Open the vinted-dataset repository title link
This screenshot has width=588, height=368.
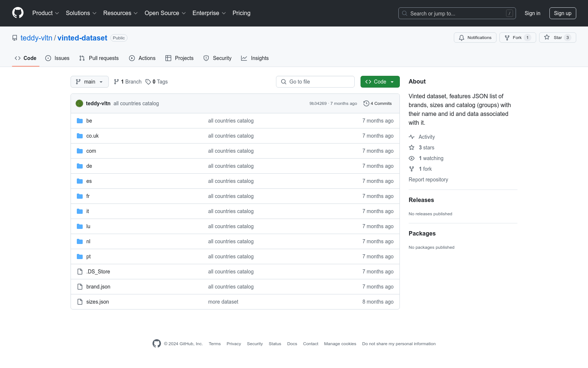tap(82, 38)
